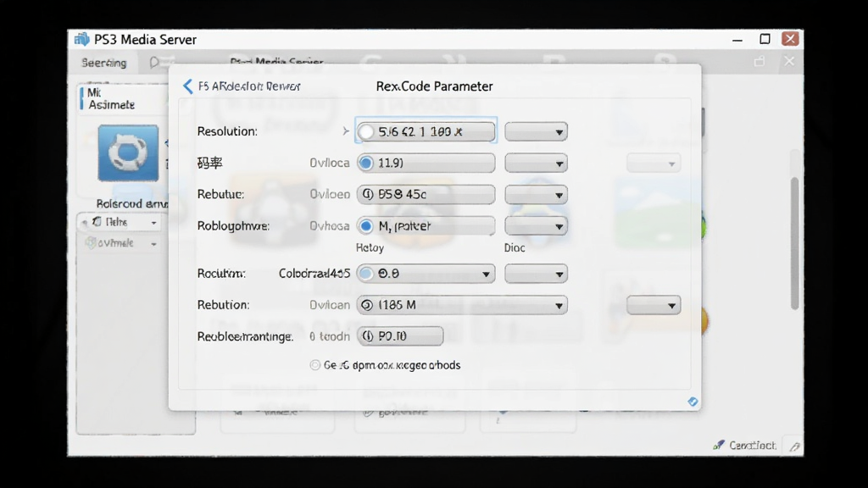Click the vertical scrollbar on the right edge
Image resolution: width=868 pixels, height=488 pixels.
pos(795,243)
